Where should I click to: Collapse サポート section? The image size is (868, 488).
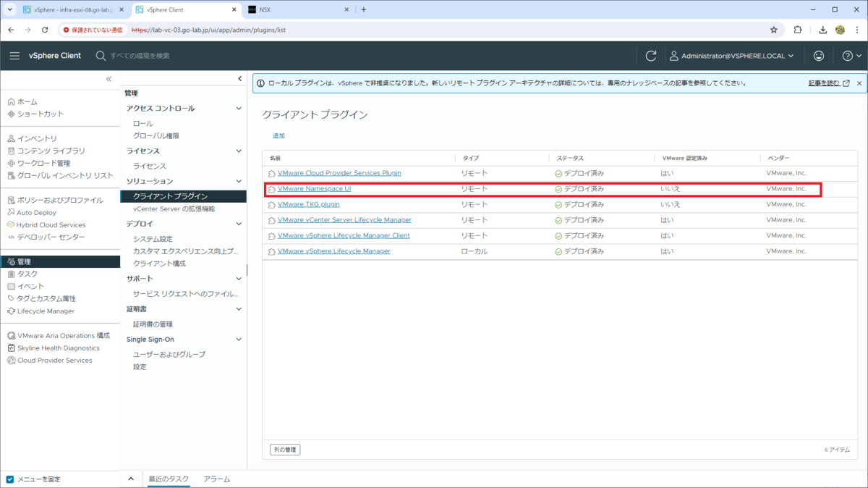239,279
